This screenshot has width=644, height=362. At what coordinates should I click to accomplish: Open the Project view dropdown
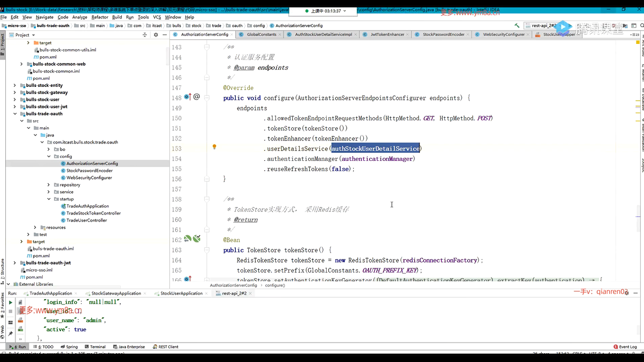[x=33, y=35]
